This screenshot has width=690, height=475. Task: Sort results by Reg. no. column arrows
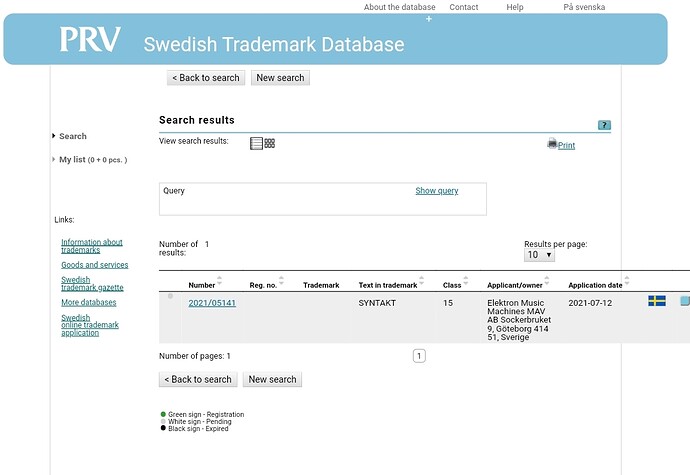coord(281,281)
